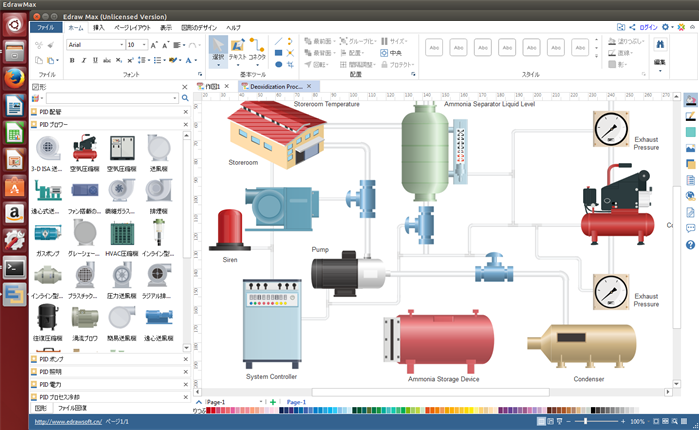Click the 空気圧縮機 compressor shape in library
This screenshot has width=699, height=430.
pos(84,151)
